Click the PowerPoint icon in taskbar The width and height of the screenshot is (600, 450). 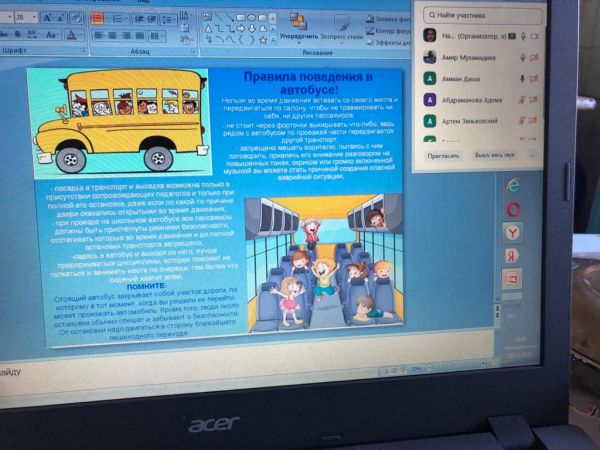[x=512, y=278]
